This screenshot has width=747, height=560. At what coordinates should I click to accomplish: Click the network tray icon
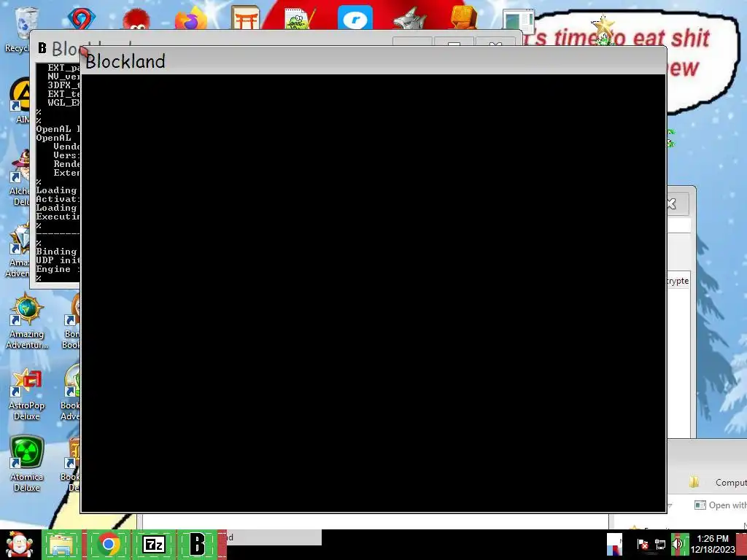pyautogui.click(x=660, y=544)
